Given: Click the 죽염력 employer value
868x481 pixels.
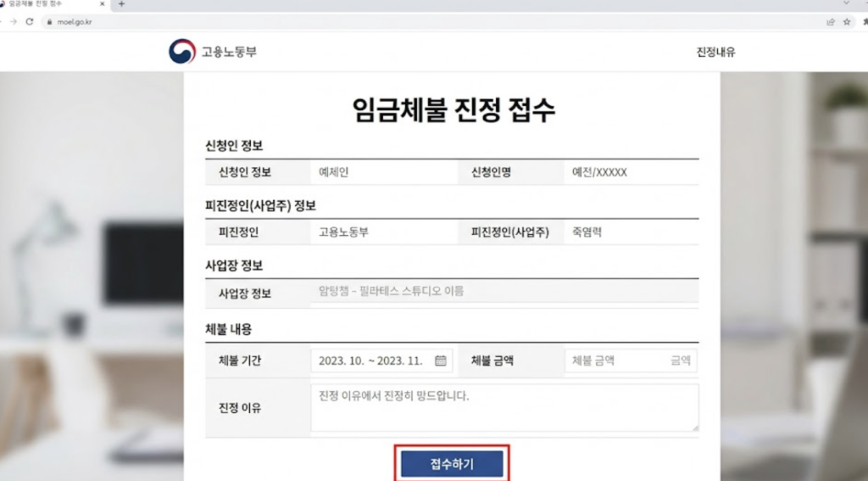Looking at the screenshot, I should (587, 232).
